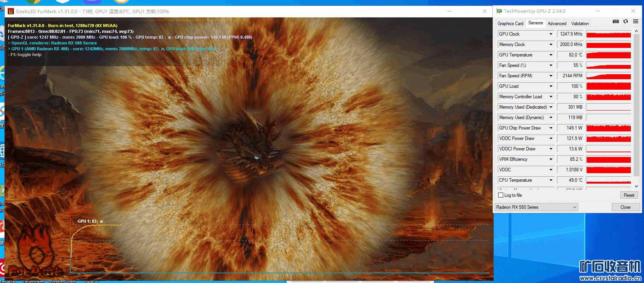Go to the Validation tab
Viewport: 644px width, 283px height.
pyautogui.click(x=580, y=24)
